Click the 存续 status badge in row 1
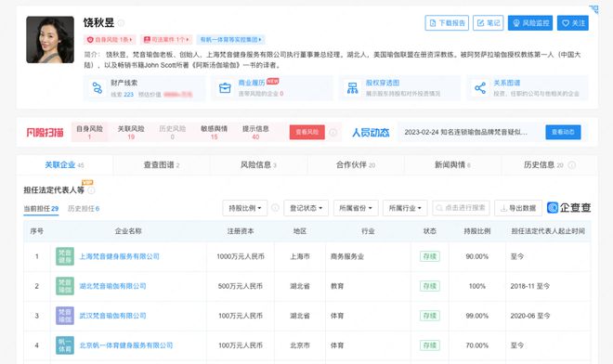Screen dimensions: 613x364 click(x=430, y=256)
